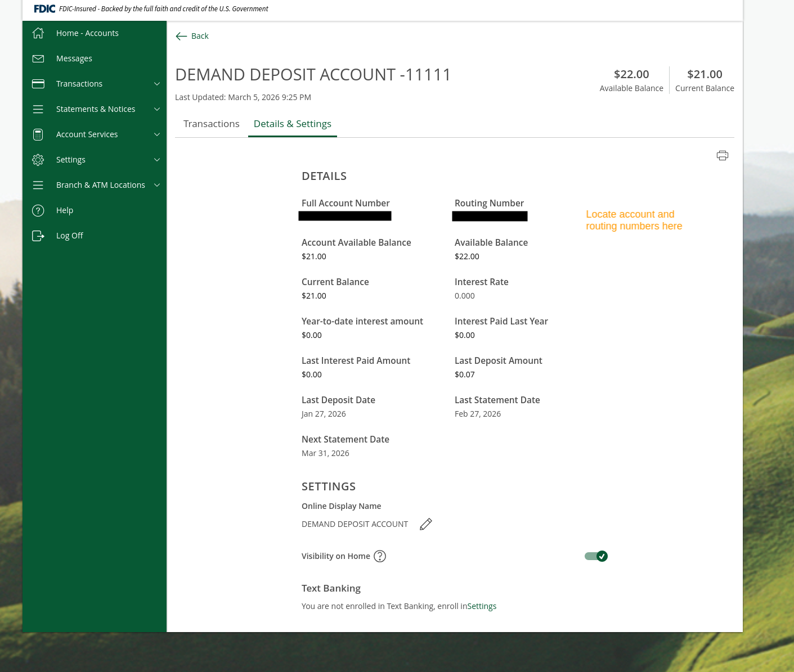Click the printer icon to print details
The width and height of the screenshot is (794, 672).
tap(723, 155)
